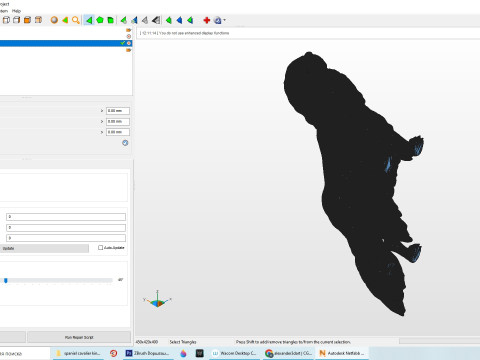
Task: Click the last green triangle toolbar icon
Action: click(190, 20)
